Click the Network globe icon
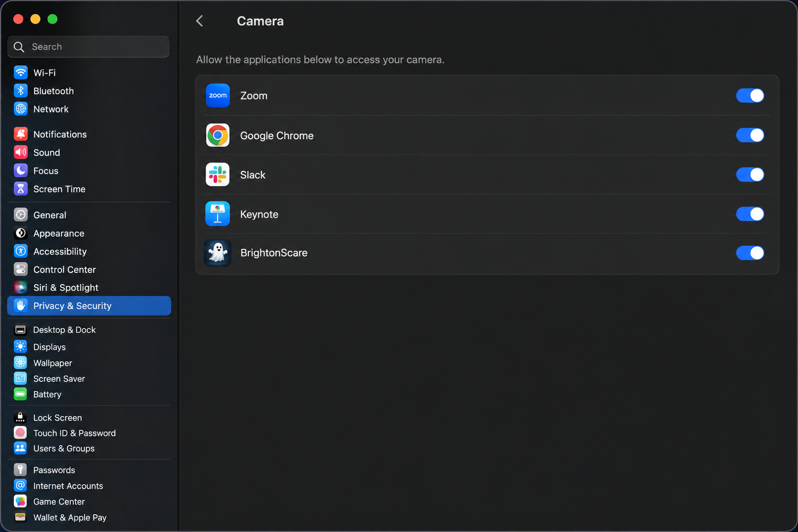The width and height of the screenshot is (798, 532). click(21, 109)
